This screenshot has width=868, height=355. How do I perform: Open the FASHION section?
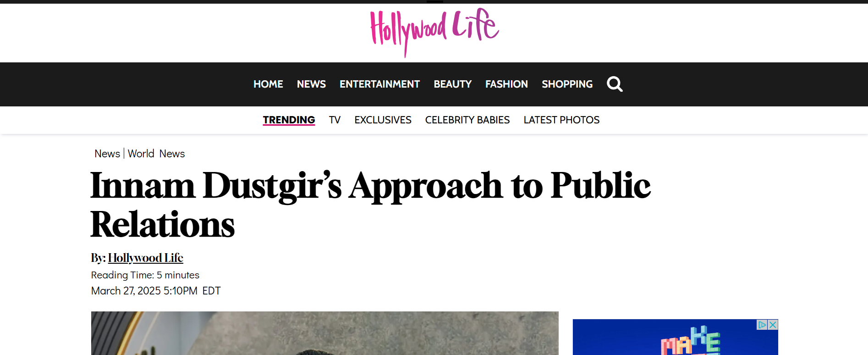[506, 84]
